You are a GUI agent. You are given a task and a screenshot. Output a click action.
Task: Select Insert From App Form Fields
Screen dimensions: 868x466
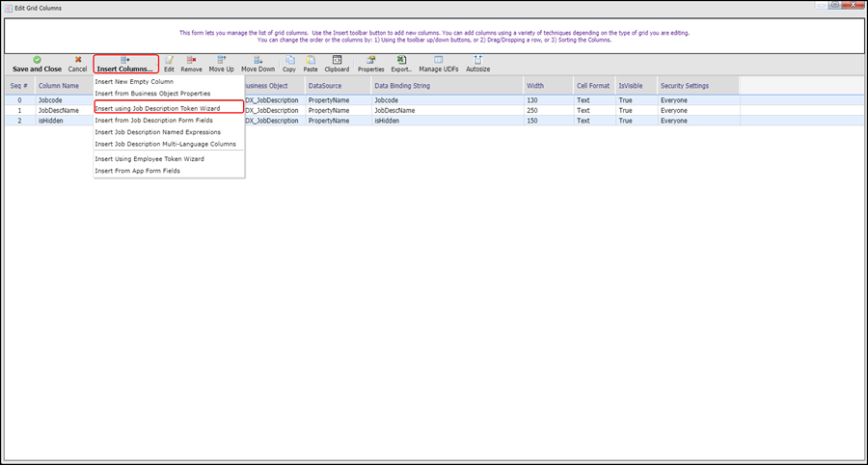click(x=137, y=171)
